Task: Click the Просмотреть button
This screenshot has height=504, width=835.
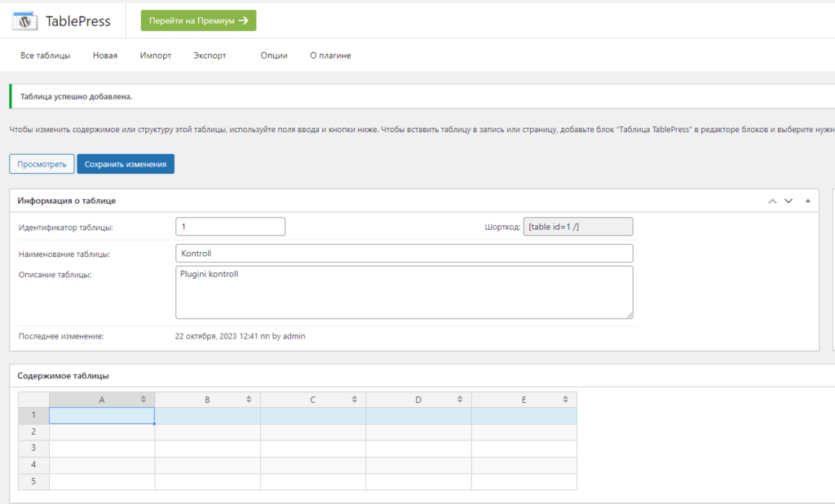Action: [42, 164]
